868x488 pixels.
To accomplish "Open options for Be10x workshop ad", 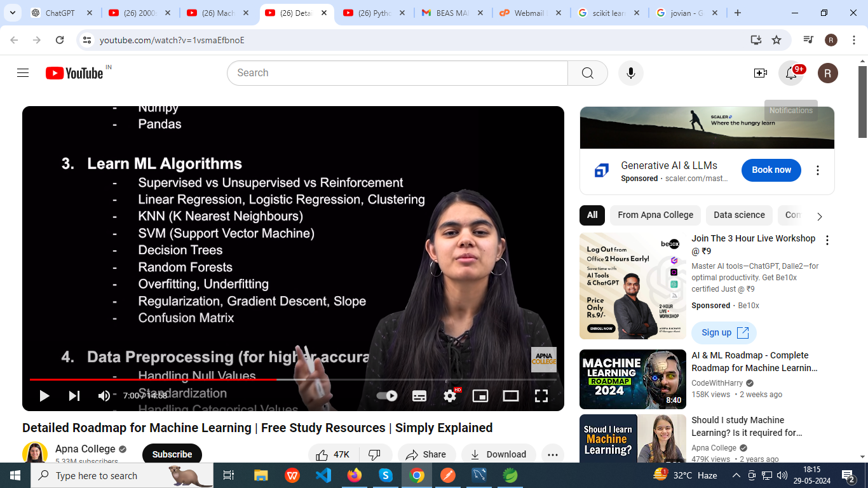I will [x=827, y=240].
